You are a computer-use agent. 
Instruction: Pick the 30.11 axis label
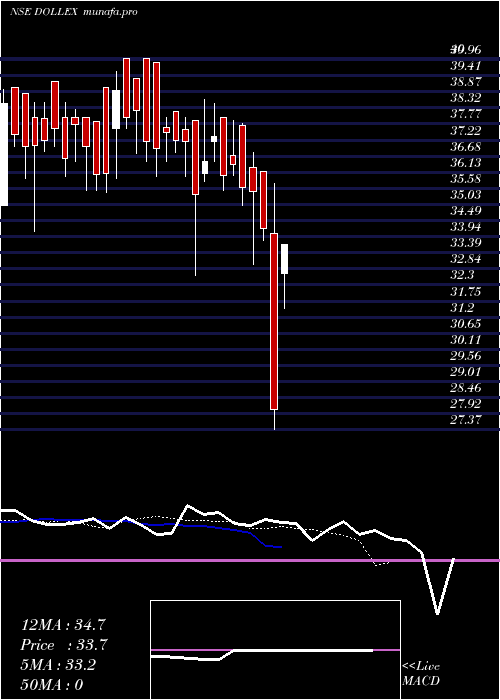(466, 340)
